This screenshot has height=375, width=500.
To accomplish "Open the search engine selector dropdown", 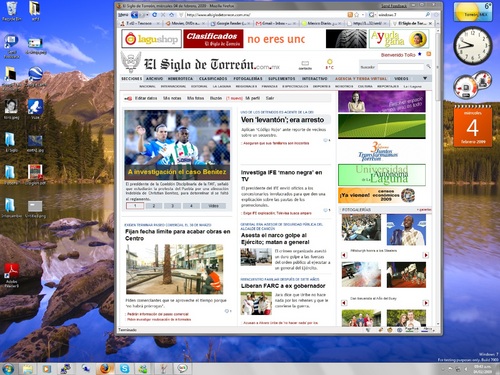I will click(373, 15).
